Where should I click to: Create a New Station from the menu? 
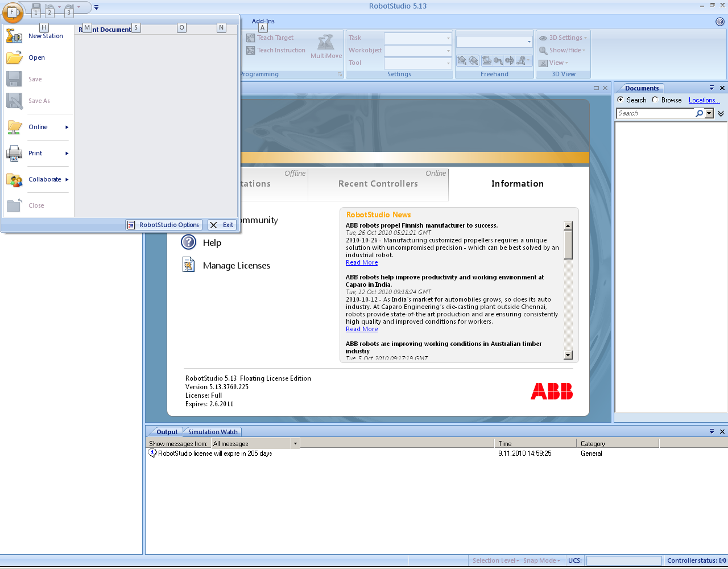coord(39,36)
